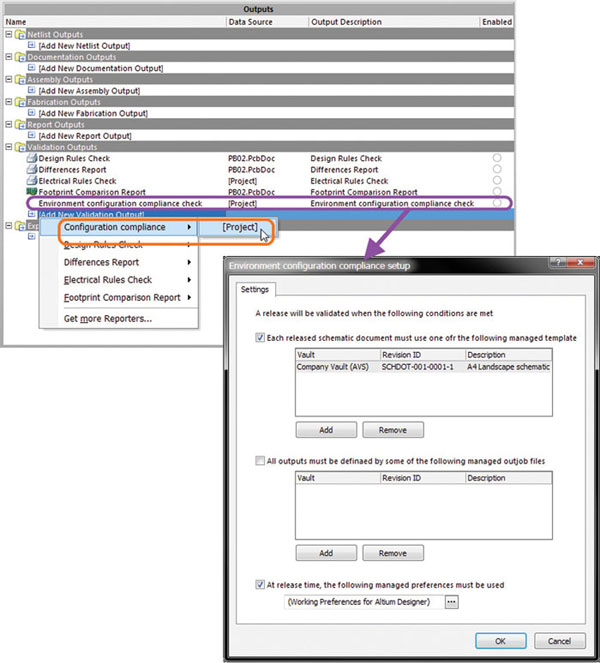Enable the Design Rules Check output radio button
This screenshot has height=663, width=600.
(x=497, y=159)
